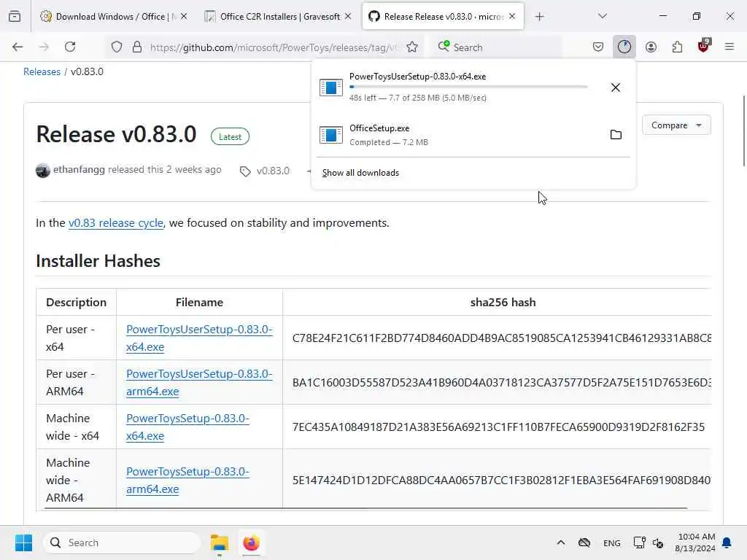
Task: Select the Per user - x64 description cell
Action: [x=76, y=338]
